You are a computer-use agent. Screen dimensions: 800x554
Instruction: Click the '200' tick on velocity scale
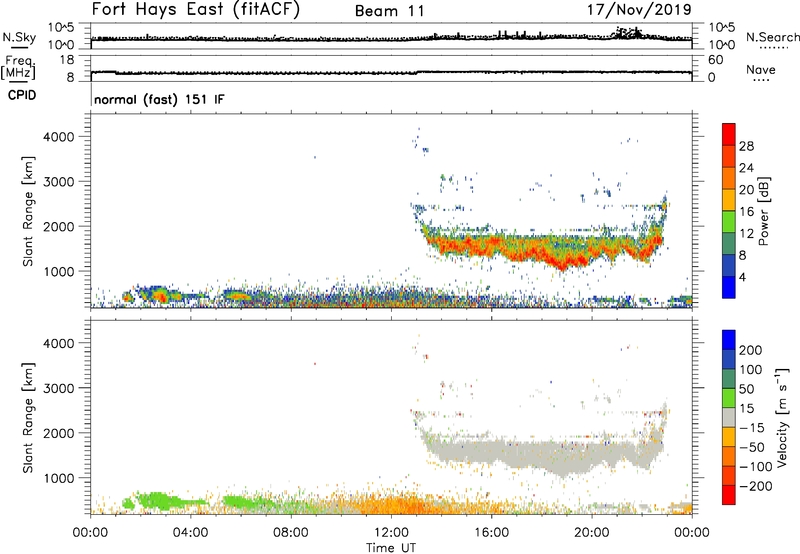751,350
